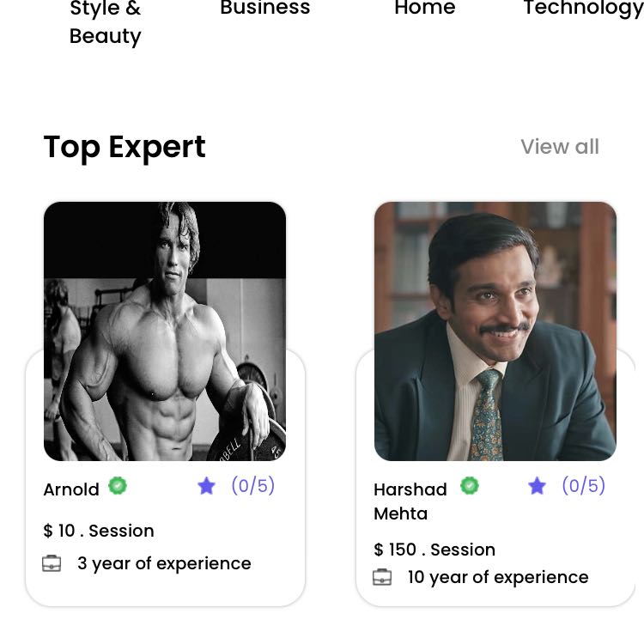Click Arnold's green verified badge icon
The image size is (644, 644).
(118, 486)
